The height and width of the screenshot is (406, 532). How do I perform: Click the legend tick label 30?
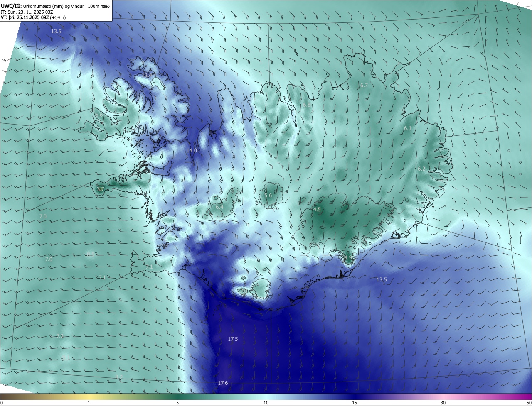[x=443, y=403]
